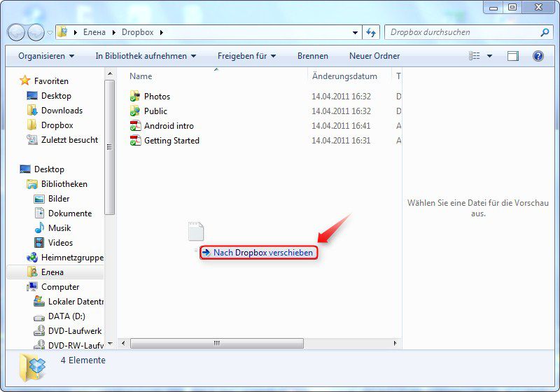Expand the arrow after Dropbox breadcrumb

point(162,32)
